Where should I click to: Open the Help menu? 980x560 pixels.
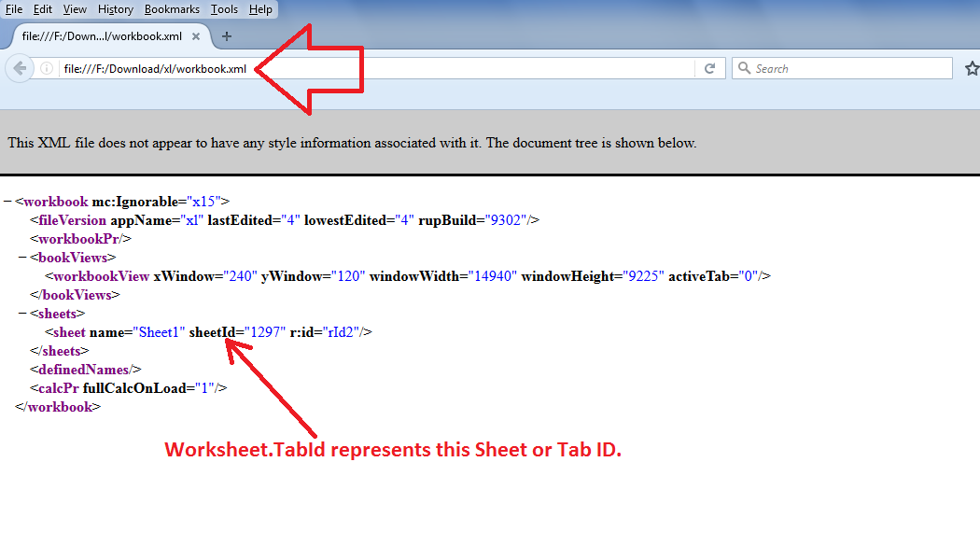[x=260, y=8]
